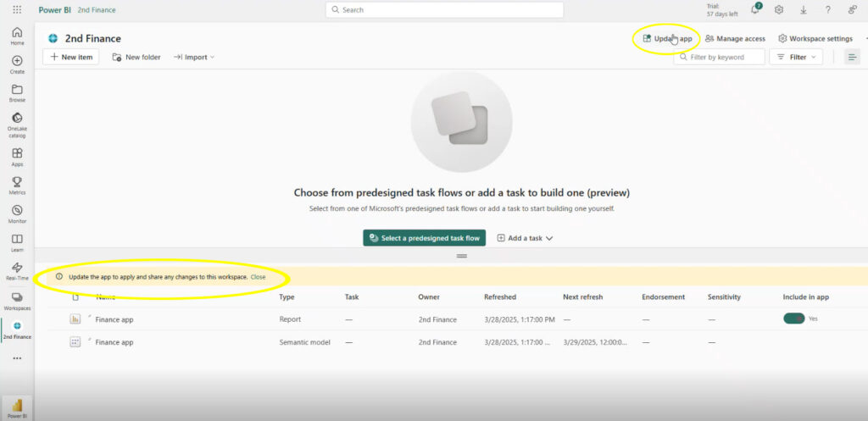
Task: Click Sensitivity column header
Action: point(724,297)
